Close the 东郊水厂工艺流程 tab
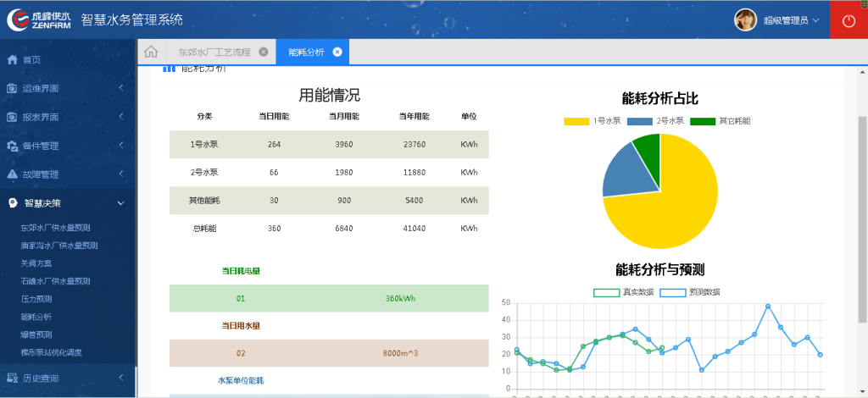The width and height of the screenshot is (868, 398). tap(264, 52)
